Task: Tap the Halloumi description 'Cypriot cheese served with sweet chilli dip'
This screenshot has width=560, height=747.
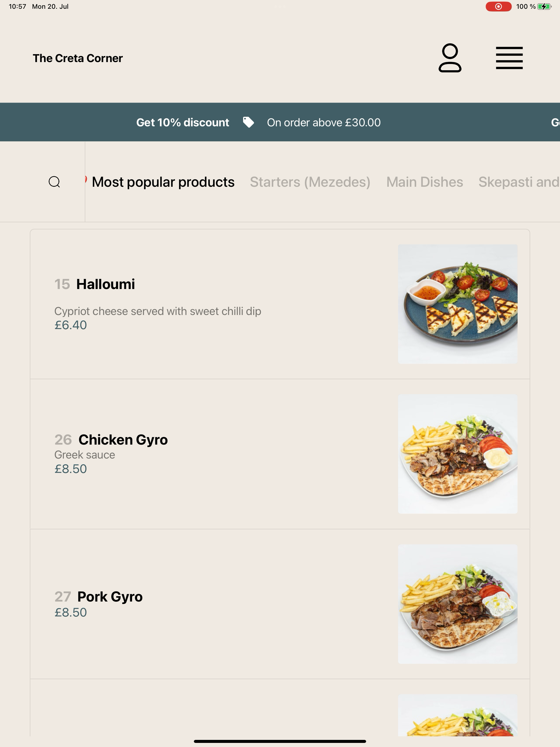Action: point(158,311)
